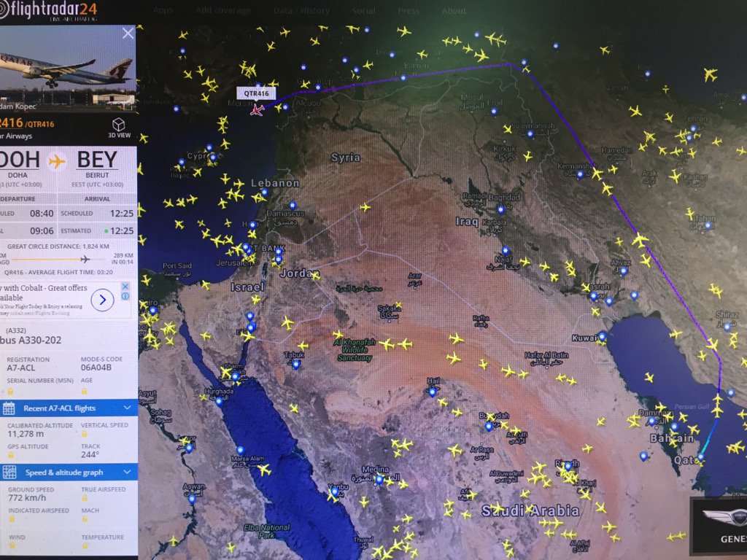
Task: Click calibrated altitude value 11,278 m
Action: 26,434
